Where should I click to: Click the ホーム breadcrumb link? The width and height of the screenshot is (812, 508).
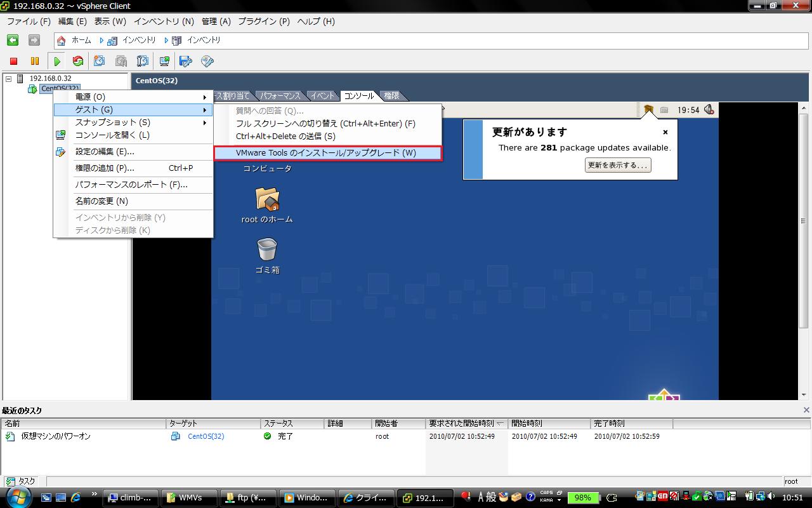[81, 41]
